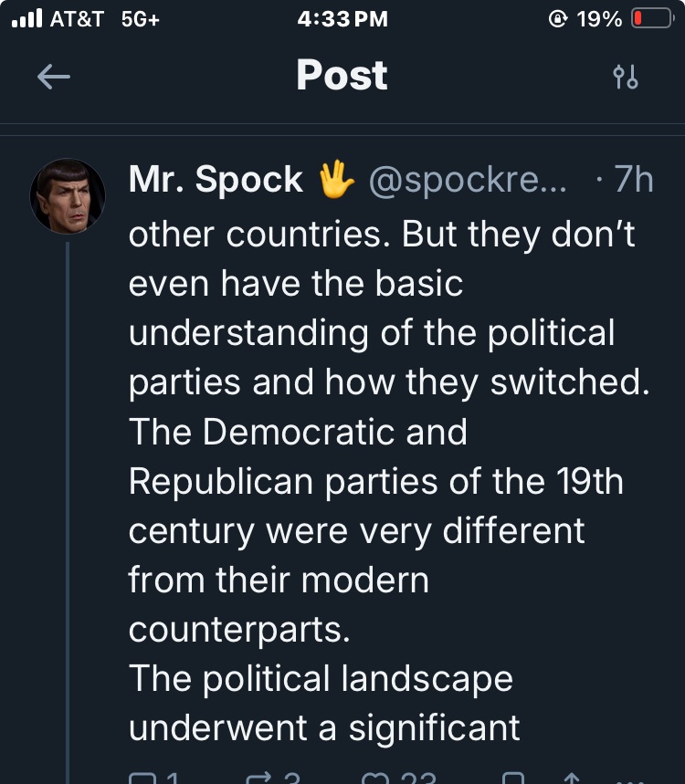Bookmark this post
Image resolution: width=685 pixels, height=784 pixels.
tap(513, 779)
